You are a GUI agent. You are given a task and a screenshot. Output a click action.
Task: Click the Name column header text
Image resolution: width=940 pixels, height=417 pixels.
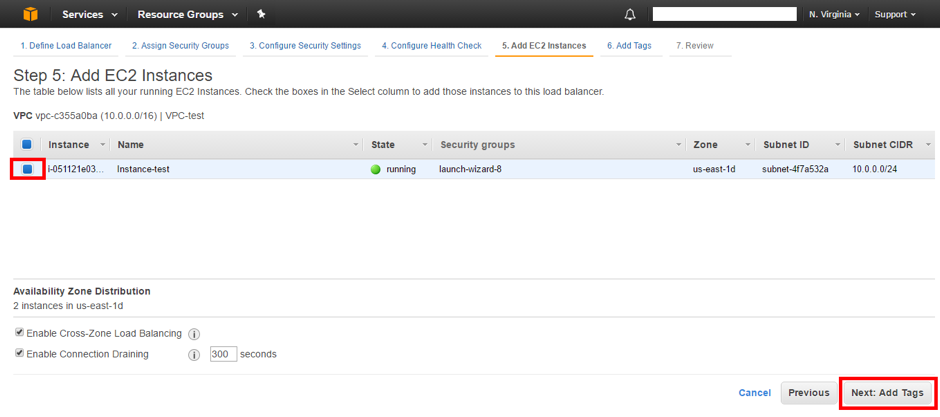pos(131,145)
